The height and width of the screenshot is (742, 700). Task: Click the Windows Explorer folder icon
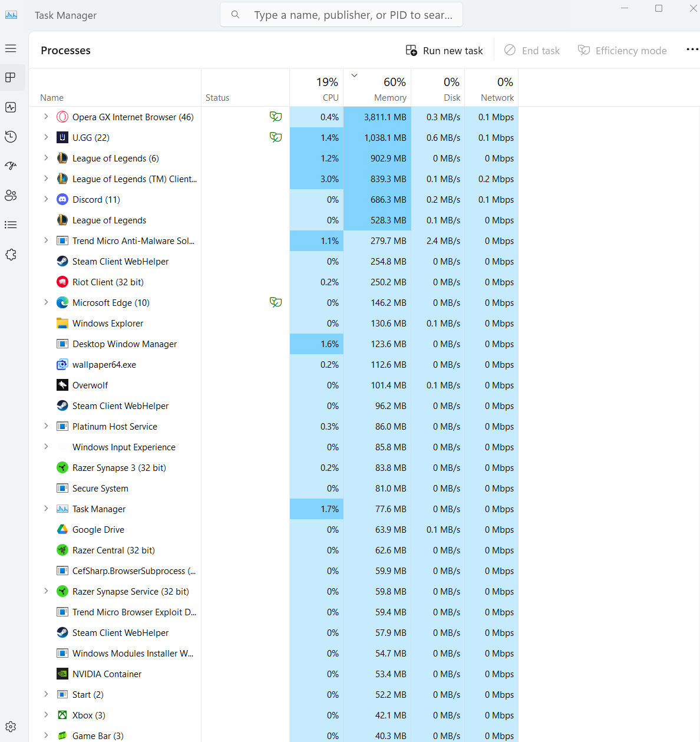coord(62,323)
